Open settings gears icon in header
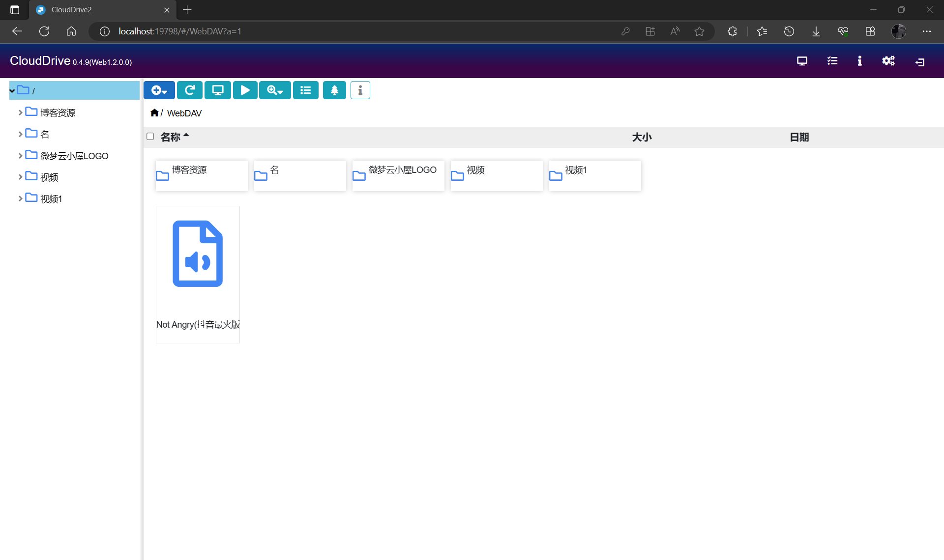Screen dimensions: 944x560 click(x=888, y=61)
